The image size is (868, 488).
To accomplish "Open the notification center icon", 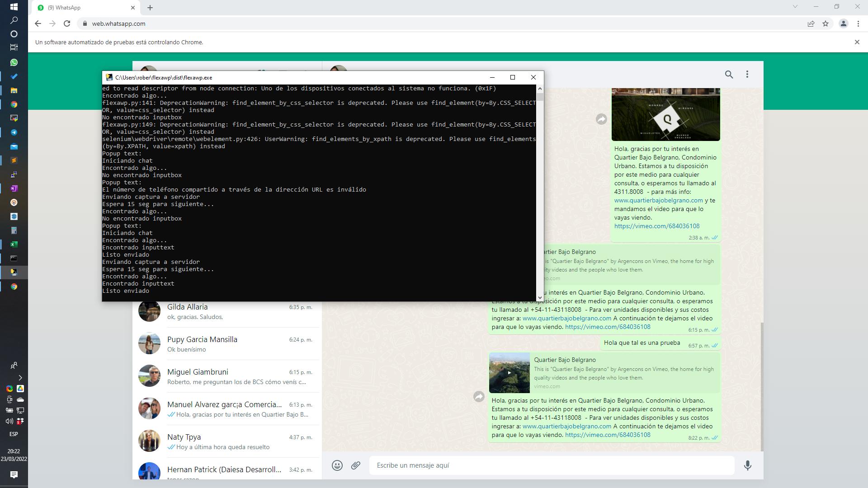I will [x=14, y=474].
